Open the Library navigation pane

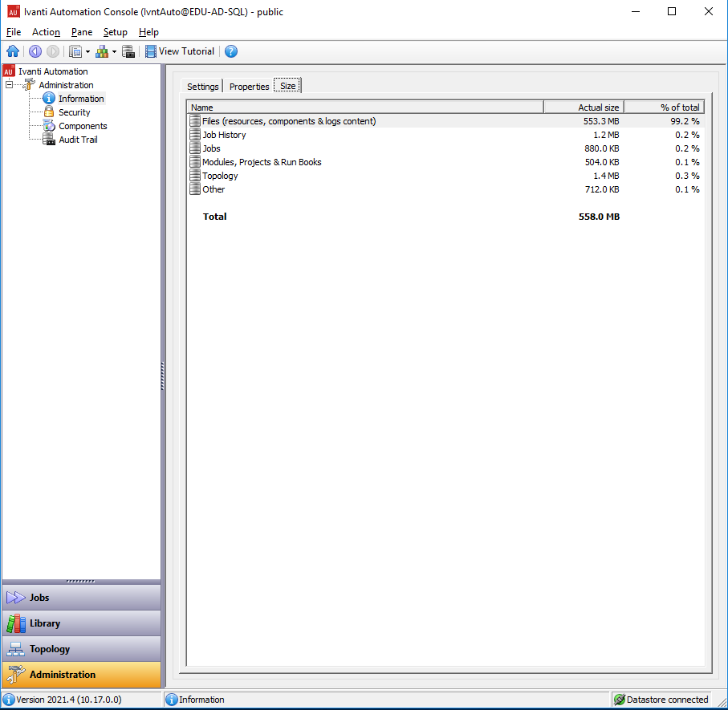point(81,623)
